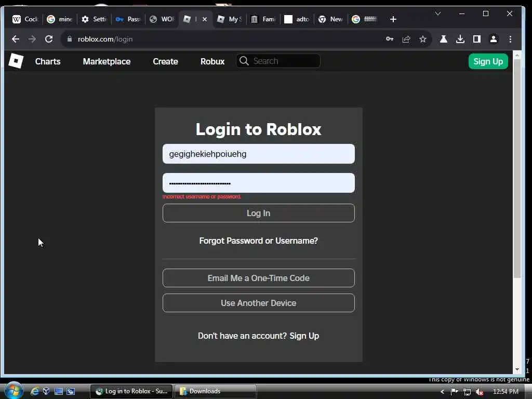Switch to the Google 'mine' tab
This screenshot has height=399, width=532.
[x=60, y=19]
